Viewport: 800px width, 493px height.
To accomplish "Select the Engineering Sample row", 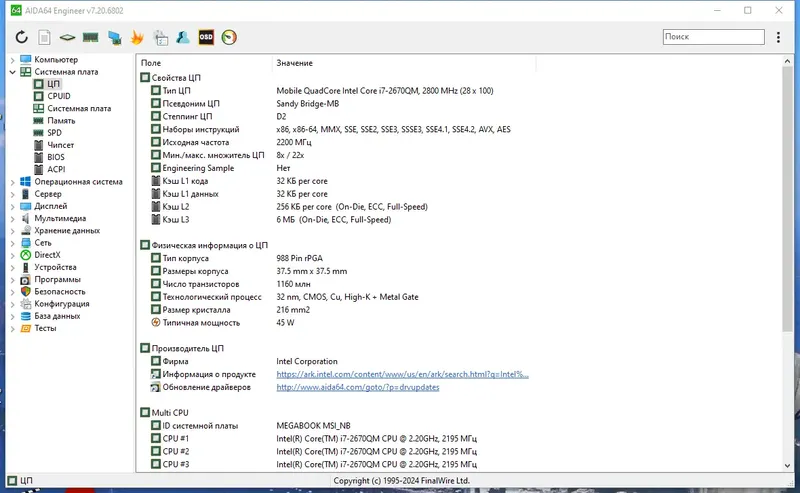I will [459, 168].
